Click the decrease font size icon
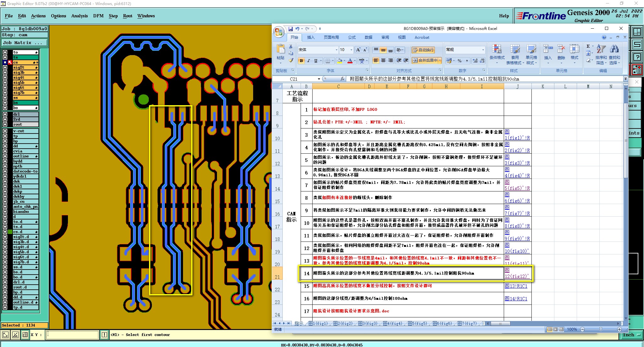This screenshot has width=644, height=347. [365, 50]
